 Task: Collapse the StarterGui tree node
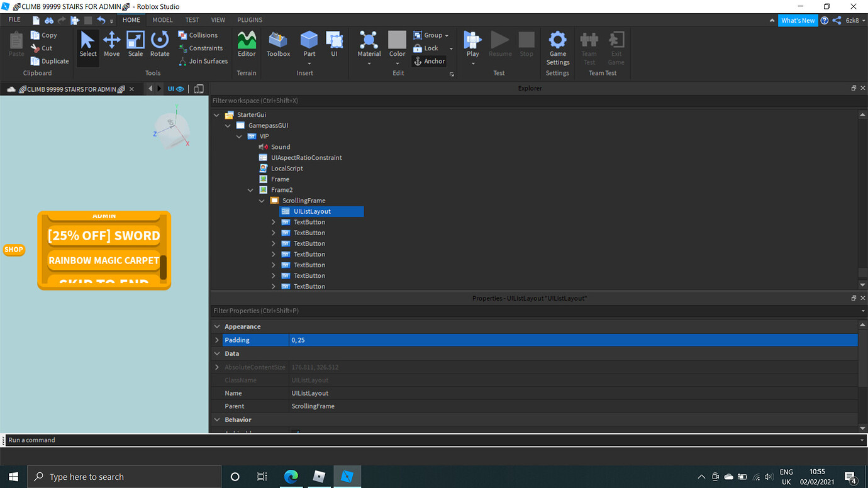pyautogui.click(x=217, y=115)
